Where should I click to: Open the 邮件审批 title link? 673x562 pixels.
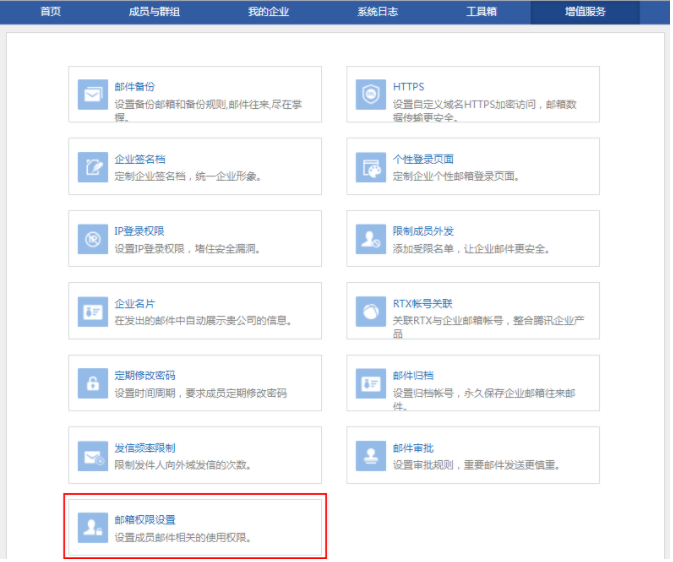[412, 448]
